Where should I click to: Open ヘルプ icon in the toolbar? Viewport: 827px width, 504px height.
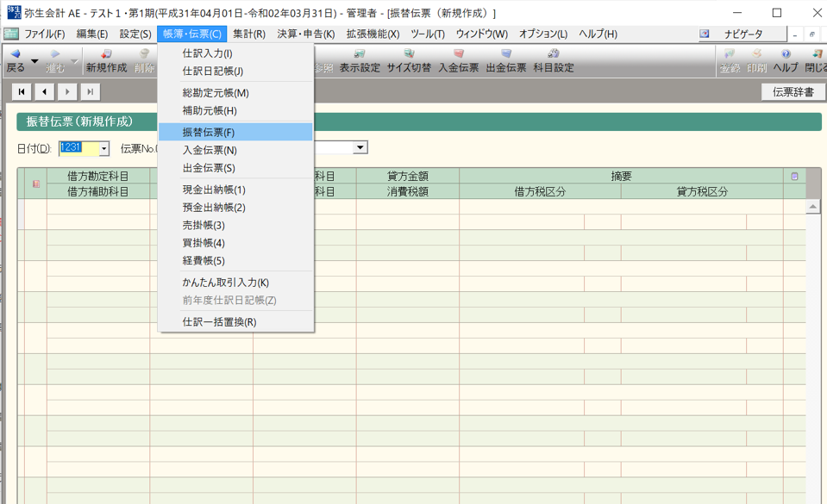click(x=785, y=60)
